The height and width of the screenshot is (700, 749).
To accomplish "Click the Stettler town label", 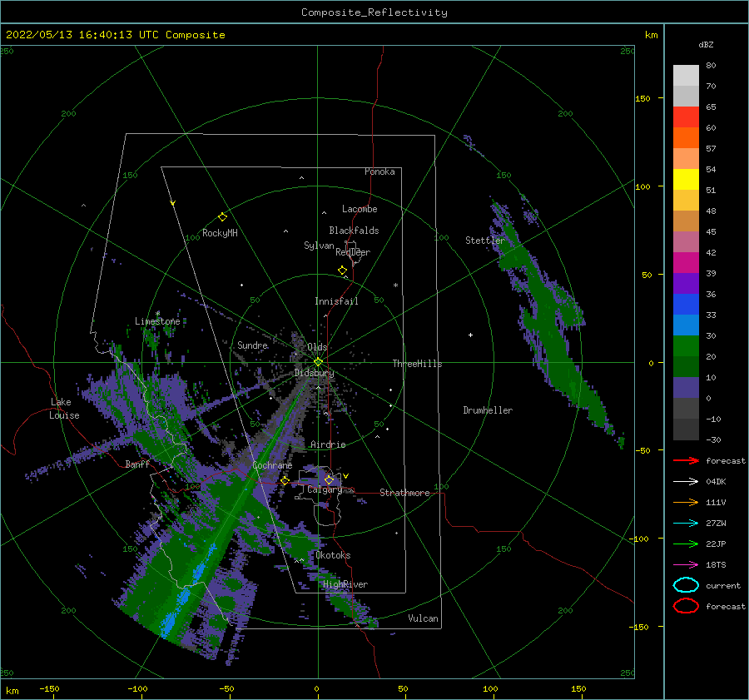I will (485, 241).
